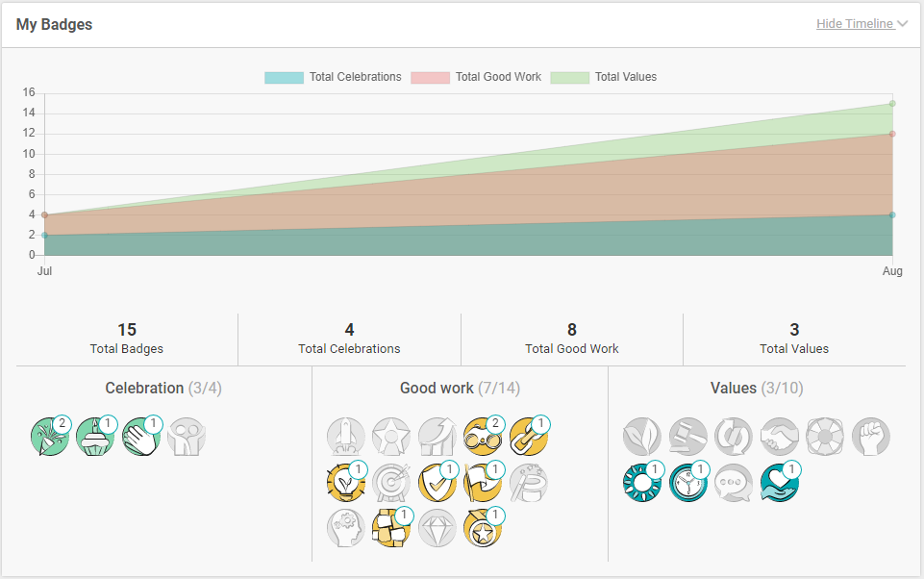Viewport: 924px width, 579px height.
Task: Collapse timeline using Hide Timeline chevron
Action: (902, 24)
